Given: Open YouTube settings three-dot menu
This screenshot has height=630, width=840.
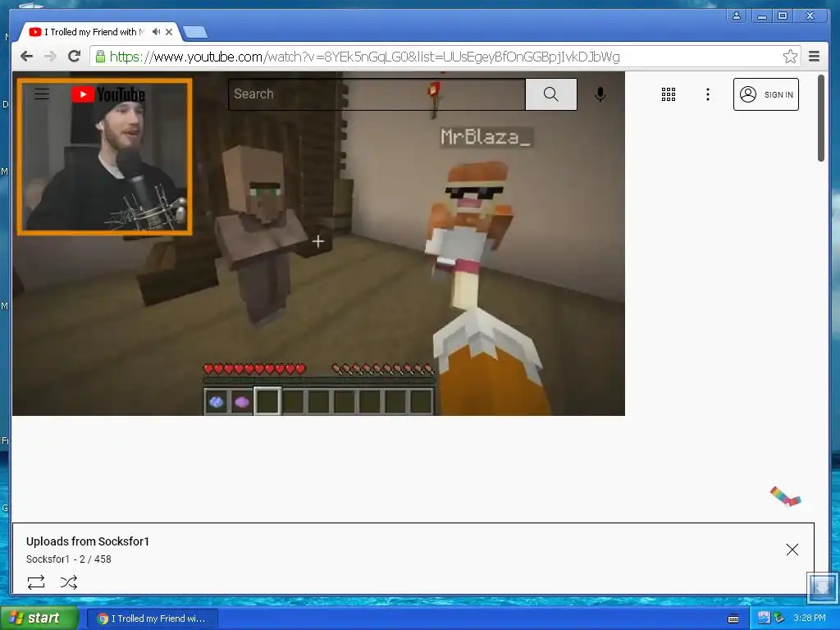Looking at the screenshot, I should point(708,94).
